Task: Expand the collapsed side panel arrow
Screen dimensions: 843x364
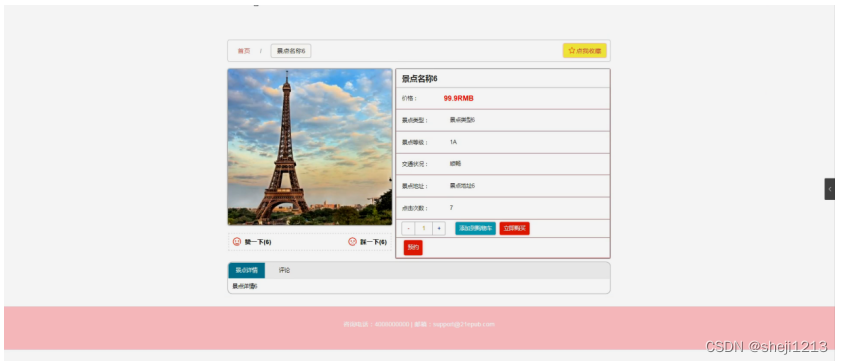Action: coord(830,189)
